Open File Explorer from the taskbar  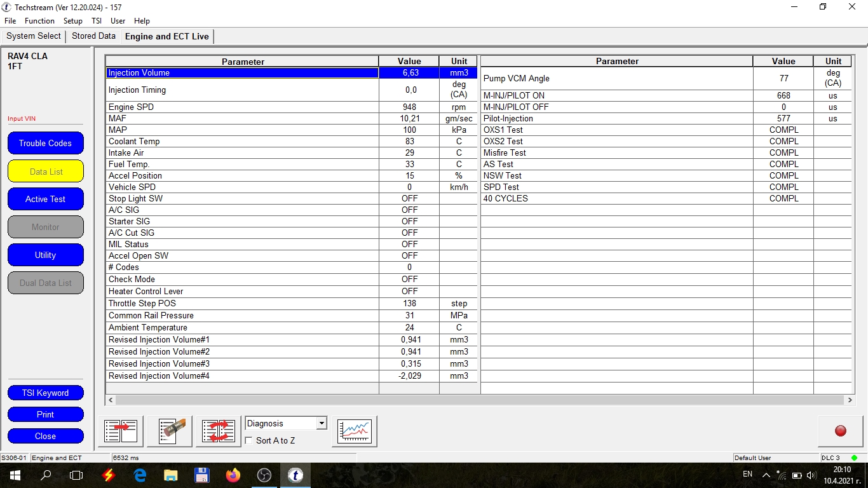pyautogui.click(x=170, y=475)
